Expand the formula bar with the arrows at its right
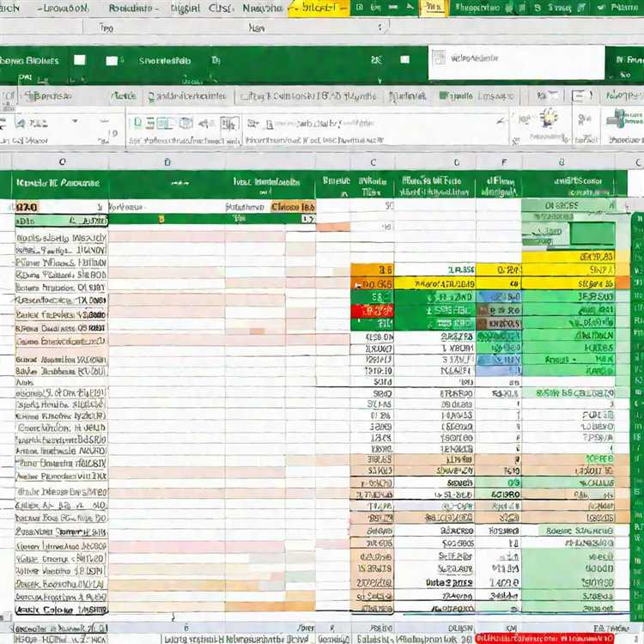Image resolution: width=644 pixels, height=644 pixels. (x=380, y=27)
